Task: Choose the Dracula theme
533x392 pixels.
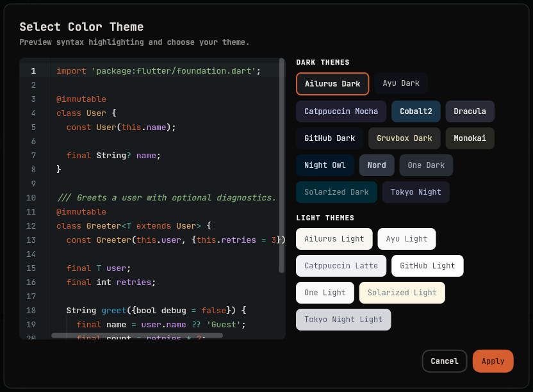Action: (x=470, y=111)
